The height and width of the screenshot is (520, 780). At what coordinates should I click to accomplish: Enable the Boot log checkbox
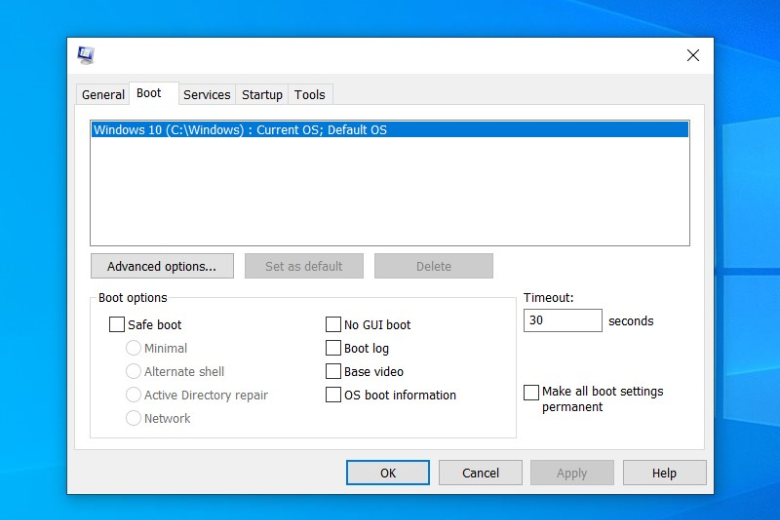pos(333,348)
